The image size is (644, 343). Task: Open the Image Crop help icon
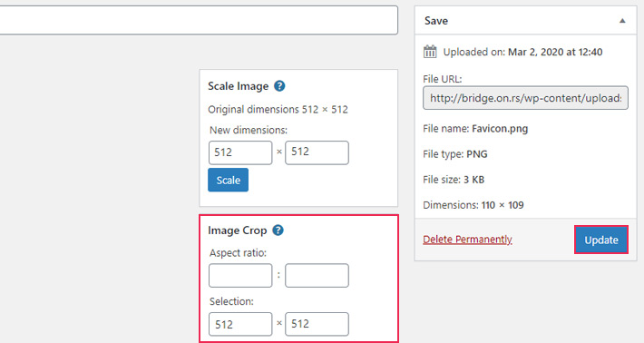click(x=278, y=230)
